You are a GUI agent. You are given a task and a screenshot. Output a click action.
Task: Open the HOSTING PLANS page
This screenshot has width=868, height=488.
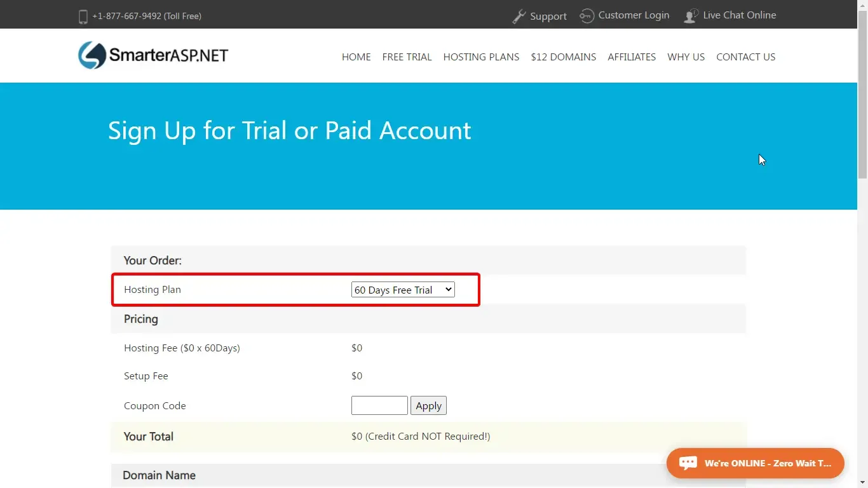tap(481, 57)
